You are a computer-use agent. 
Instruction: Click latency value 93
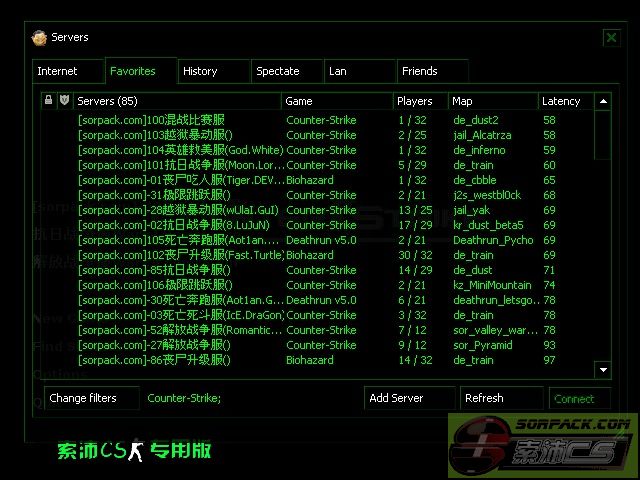pyautogui.click(x=549, y=345)
